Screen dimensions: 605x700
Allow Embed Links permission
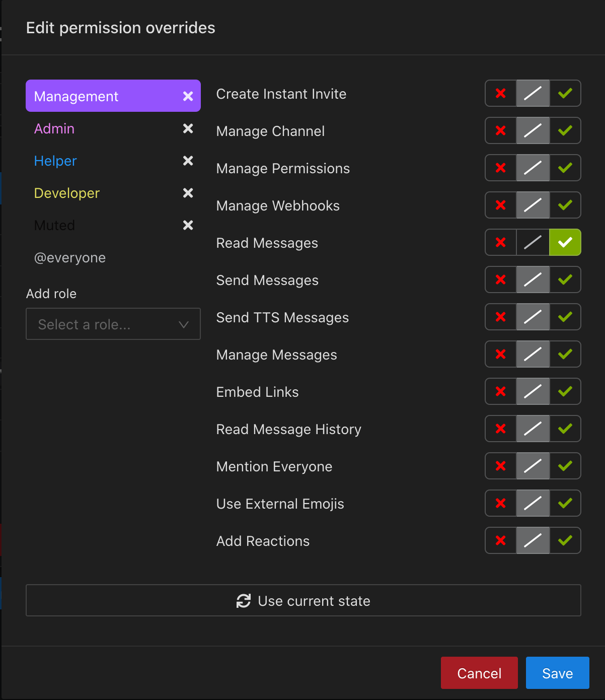(x=565, y=391)
